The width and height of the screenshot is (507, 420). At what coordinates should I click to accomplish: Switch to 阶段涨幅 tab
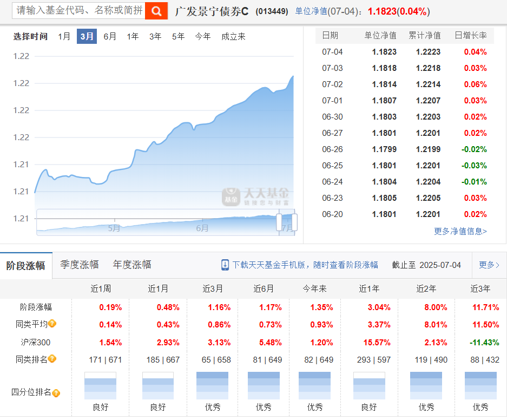(x=26, y=265)
